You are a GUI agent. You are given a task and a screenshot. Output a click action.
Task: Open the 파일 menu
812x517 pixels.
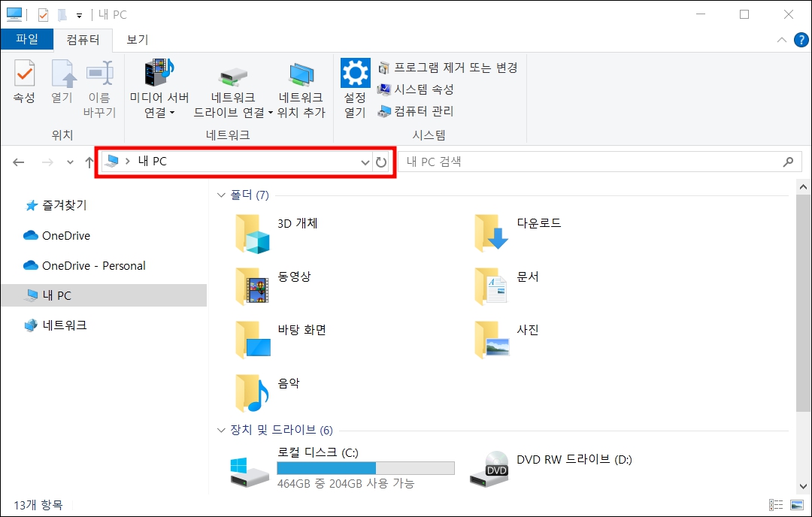coord(27,39)
